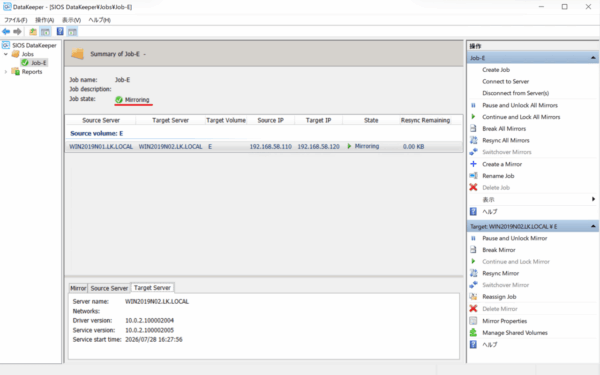
Task: Toggle the console tree pane toolbar icon
Action: tap(45, 32)
